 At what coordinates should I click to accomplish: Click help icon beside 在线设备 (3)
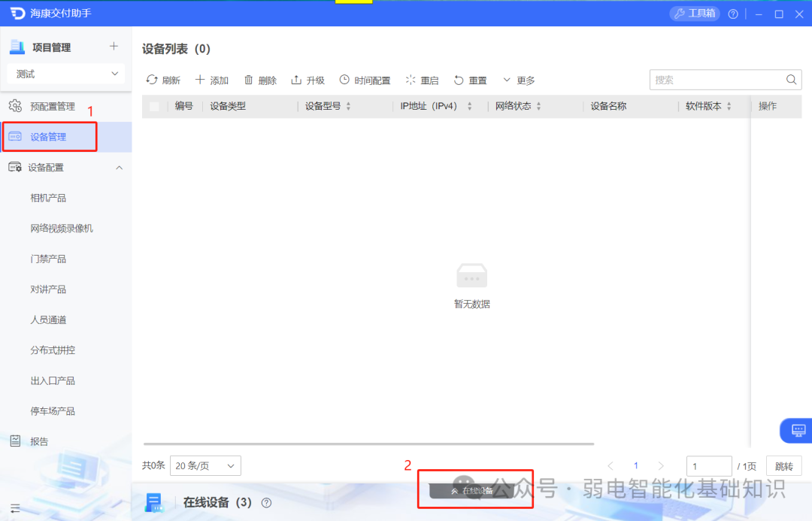[x=266, y=503]
